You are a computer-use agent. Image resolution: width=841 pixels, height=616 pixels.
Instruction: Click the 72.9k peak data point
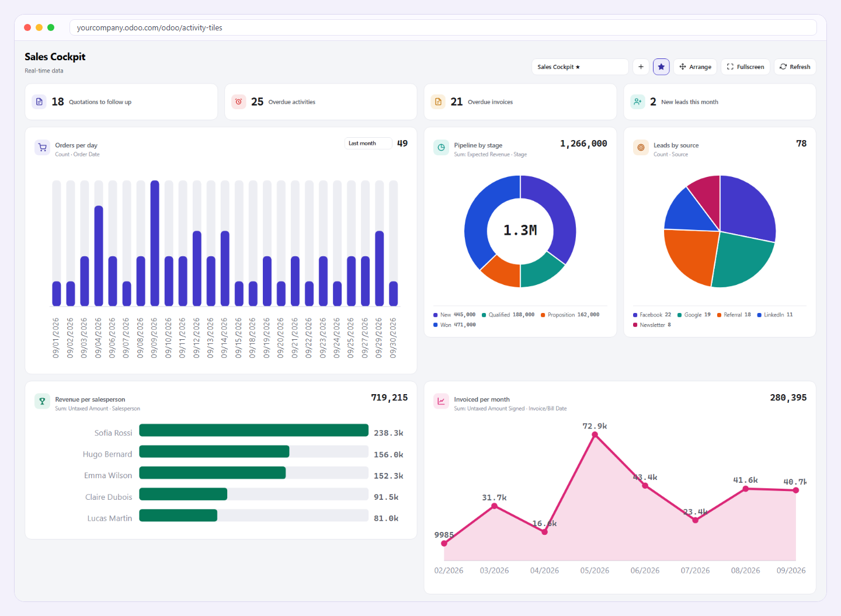tap(595, 435)
